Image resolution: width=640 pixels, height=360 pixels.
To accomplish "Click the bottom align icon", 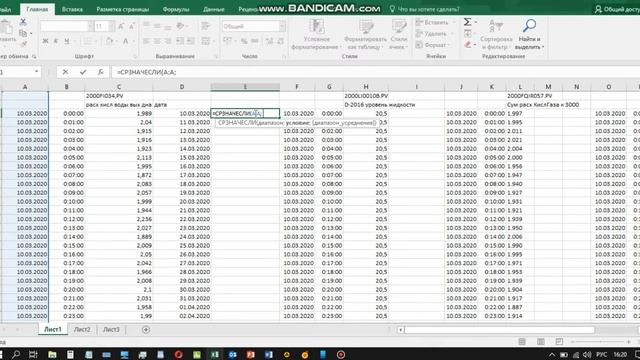I will [168, 26].
